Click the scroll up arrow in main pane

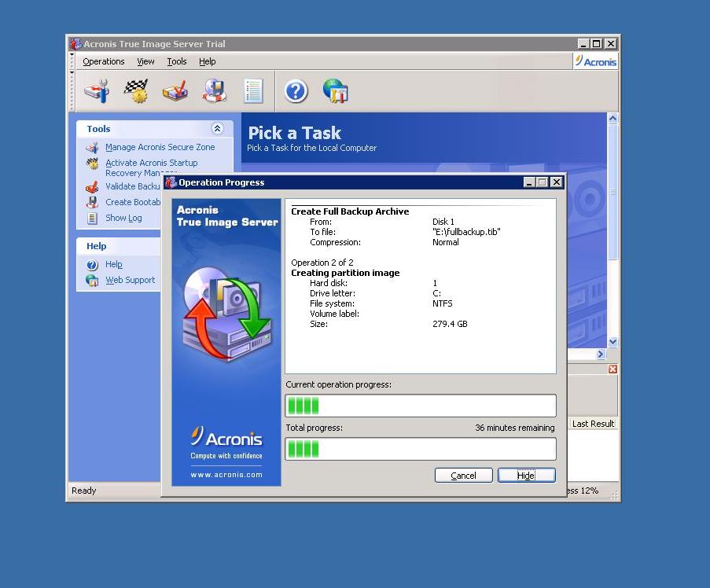pyautogui.click(x=613, y=119)
